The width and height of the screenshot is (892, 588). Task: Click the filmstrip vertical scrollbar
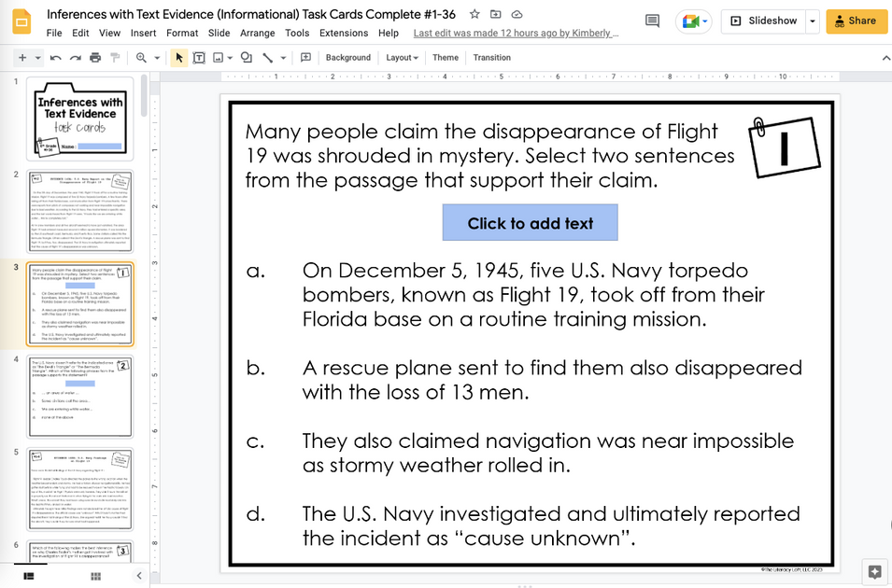[x=145, y=95]
